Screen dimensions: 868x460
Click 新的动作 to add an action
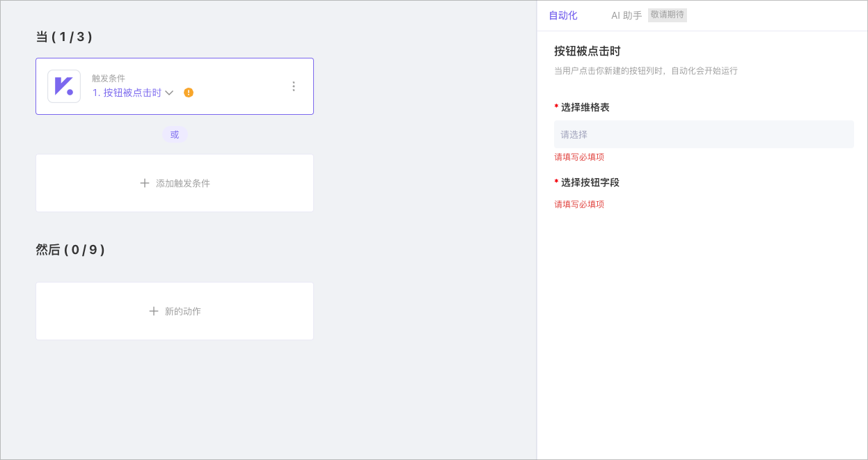tap(174, 311)
